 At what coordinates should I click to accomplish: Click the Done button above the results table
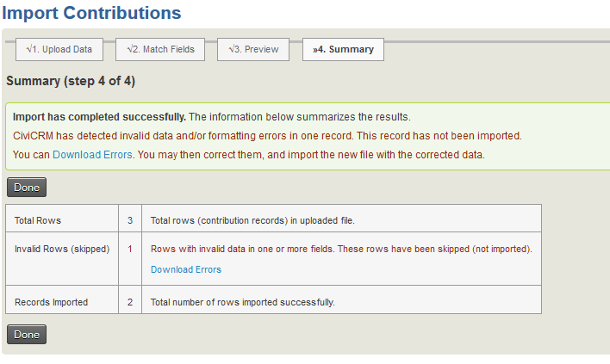point(27,188)
